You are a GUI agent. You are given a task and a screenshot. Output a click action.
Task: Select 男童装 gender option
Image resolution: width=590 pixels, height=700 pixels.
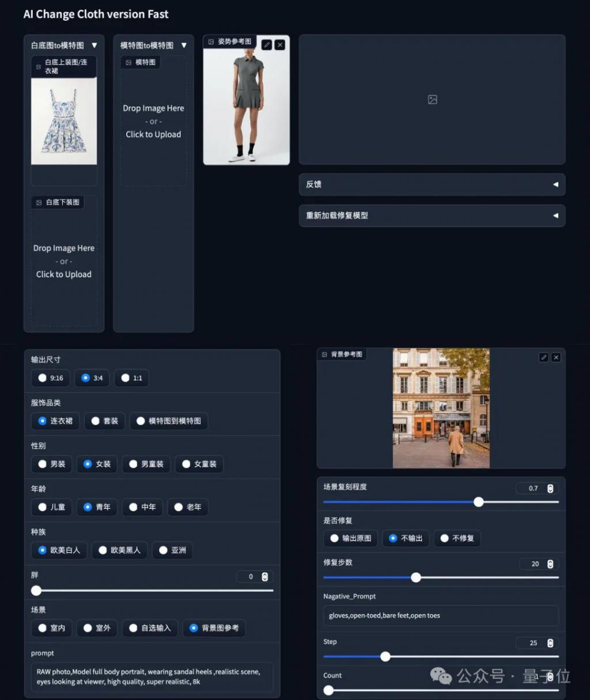(x=146, y=464)
